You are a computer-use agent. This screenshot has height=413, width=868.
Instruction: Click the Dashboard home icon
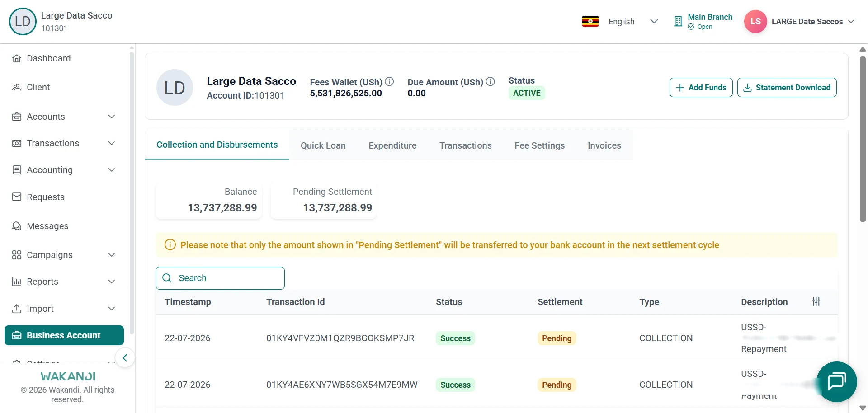point(17,58)
